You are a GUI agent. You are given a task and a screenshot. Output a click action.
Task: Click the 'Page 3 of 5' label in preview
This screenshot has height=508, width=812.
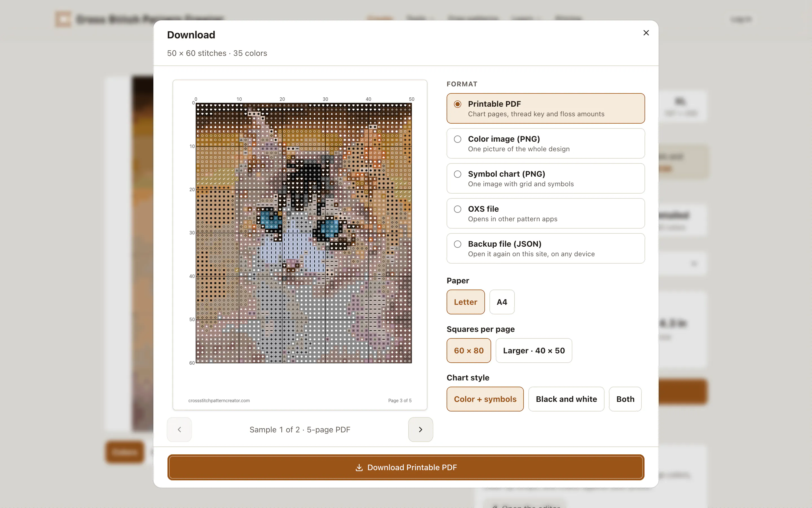(x=400, y=400)
